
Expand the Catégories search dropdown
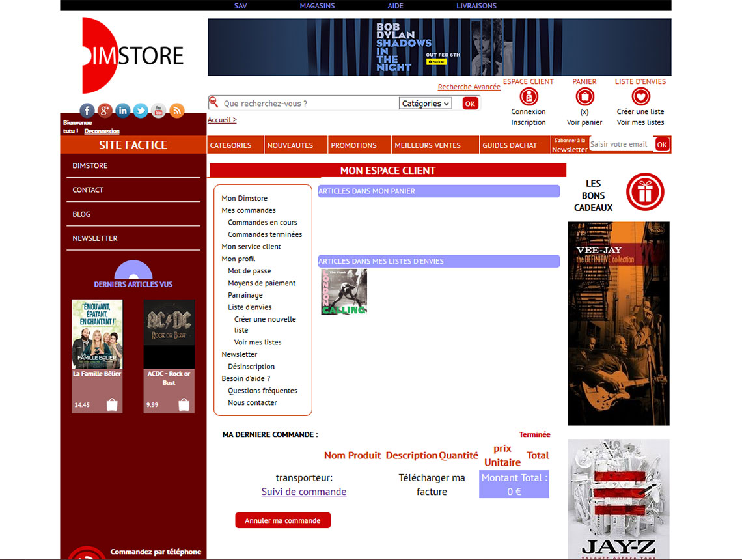pos(425,104)
